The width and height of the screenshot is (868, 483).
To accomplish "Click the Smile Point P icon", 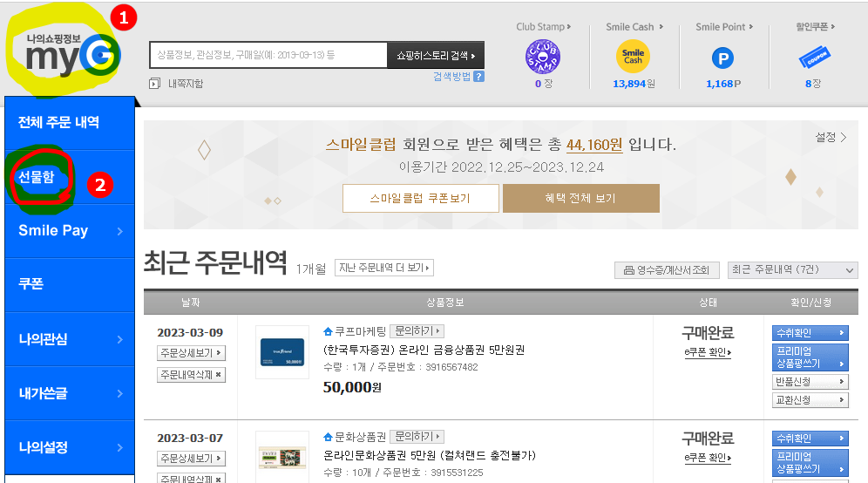I will click(x=722, y=58).
